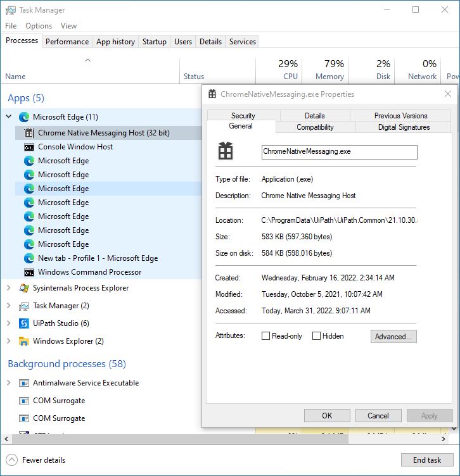Switch to Task Manager Details tab

[x=210, y=42]
